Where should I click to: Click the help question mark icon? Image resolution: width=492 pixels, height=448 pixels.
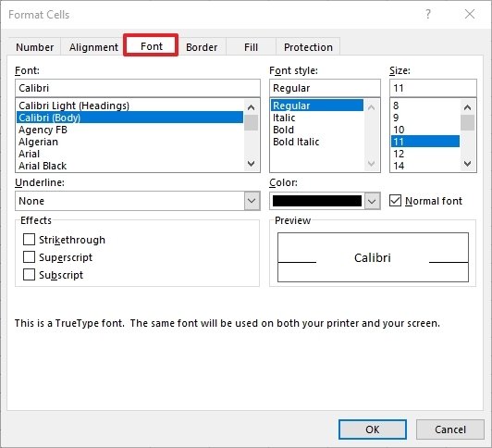click(427, 14)
